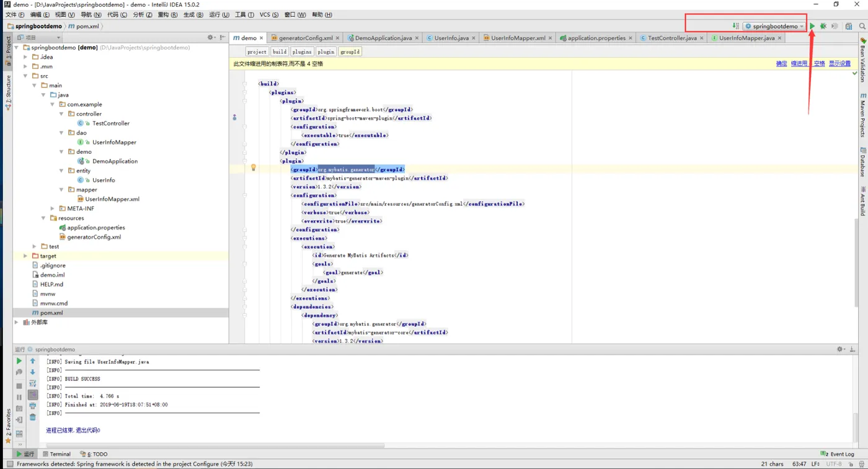Select TestController in project tree
This screenshot has width=868, height=469.
[110, 123]
